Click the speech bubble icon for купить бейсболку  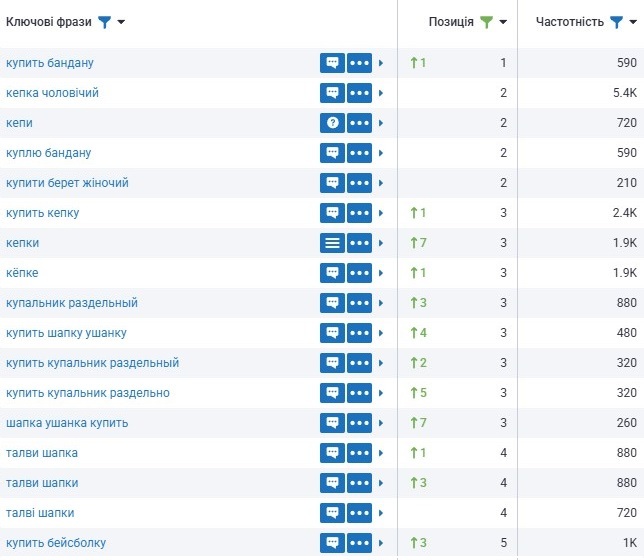pyautogui.click(x=332, y=543)
